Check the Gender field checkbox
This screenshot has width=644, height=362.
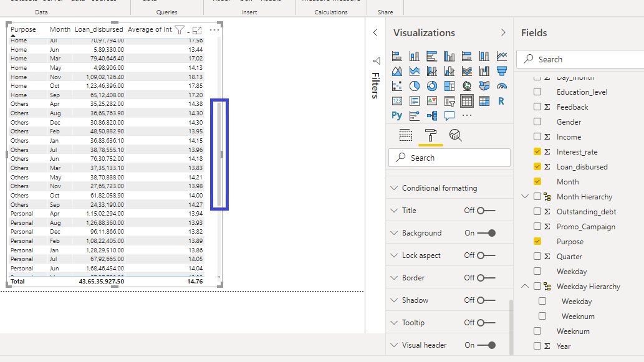click(x=537, y=122)
